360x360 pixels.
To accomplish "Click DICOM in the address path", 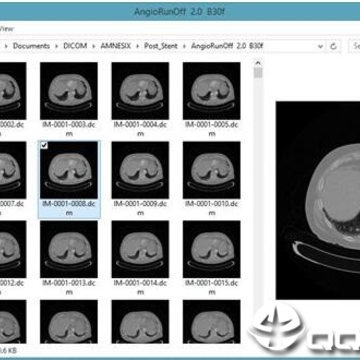I will coord(75,46).
